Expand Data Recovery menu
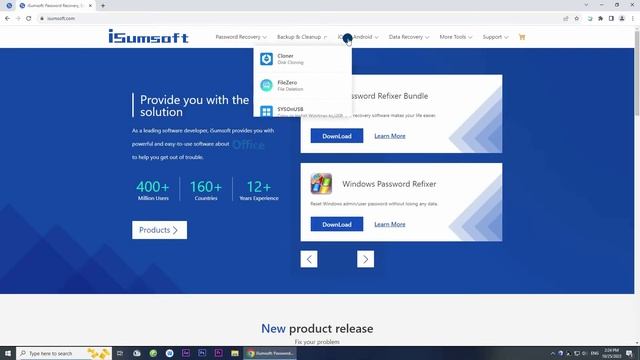 coord(409,37)
